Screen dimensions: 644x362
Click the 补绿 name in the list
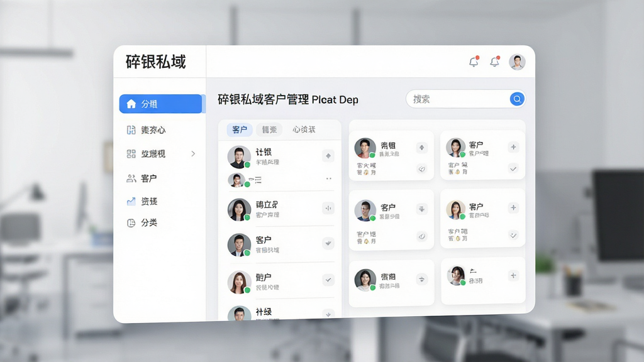point(264,312)
